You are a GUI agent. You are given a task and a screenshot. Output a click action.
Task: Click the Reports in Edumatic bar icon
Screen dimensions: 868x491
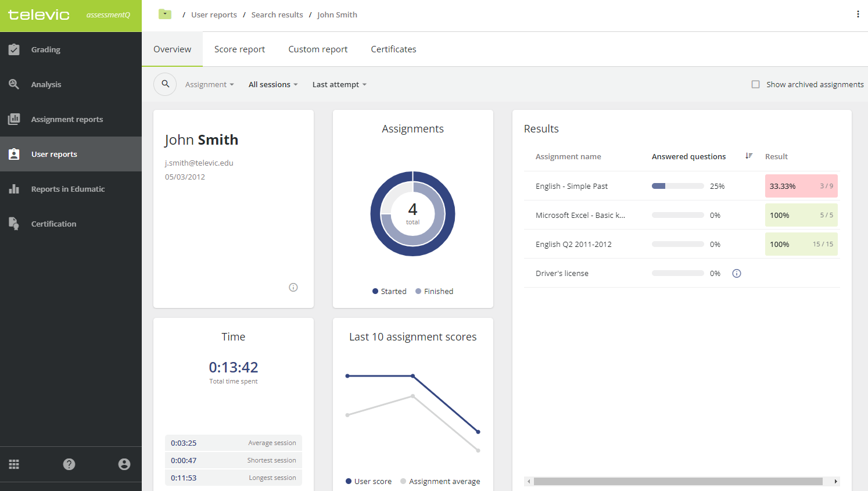(x=14, y=189)
